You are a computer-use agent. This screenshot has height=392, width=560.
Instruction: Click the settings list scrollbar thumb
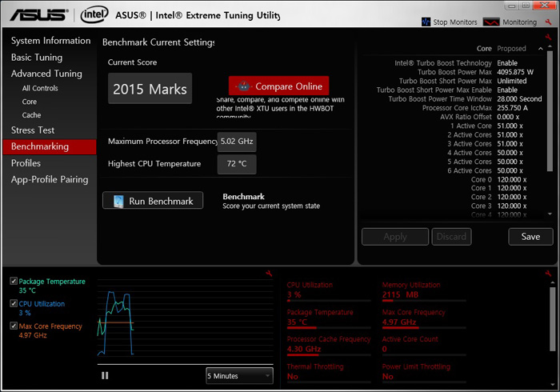pos(550,110)
